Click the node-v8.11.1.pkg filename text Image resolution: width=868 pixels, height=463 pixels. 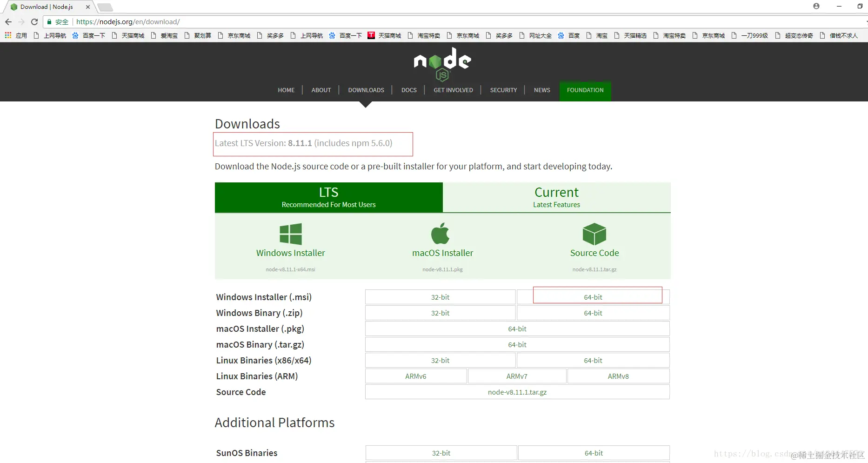pos(442,269)
